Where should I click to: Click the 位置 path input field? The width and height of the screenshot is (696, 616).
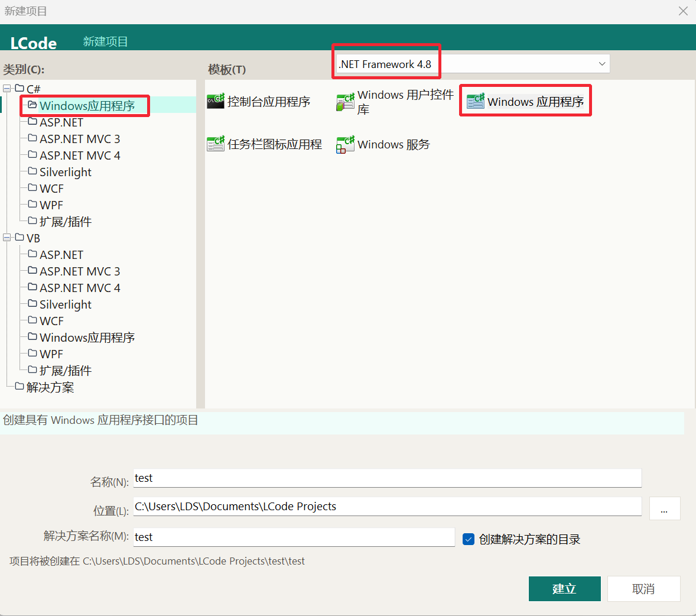388,506
